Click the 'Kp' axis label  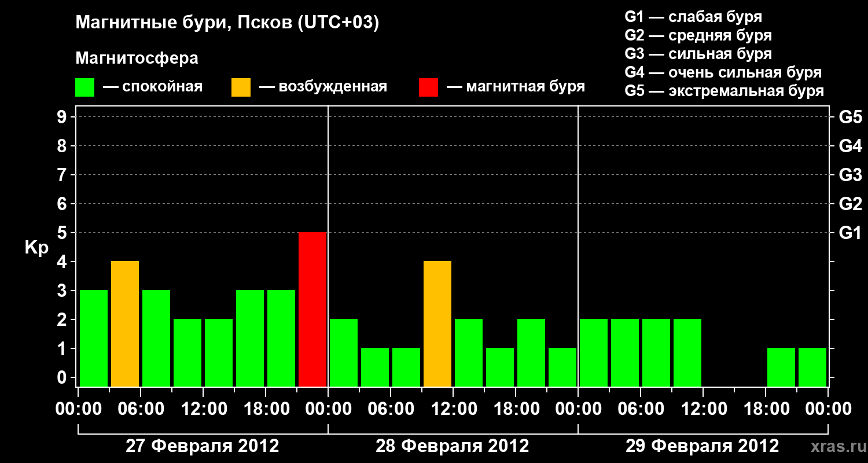click(x=36, y=248)
